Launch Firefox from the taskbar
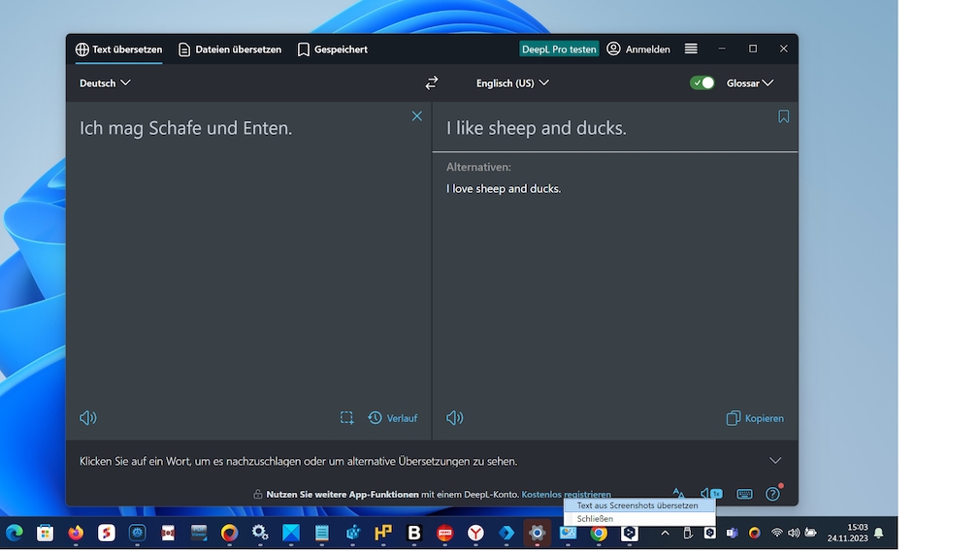The width and height of the screenshot is (980, 551). [76, 533]
